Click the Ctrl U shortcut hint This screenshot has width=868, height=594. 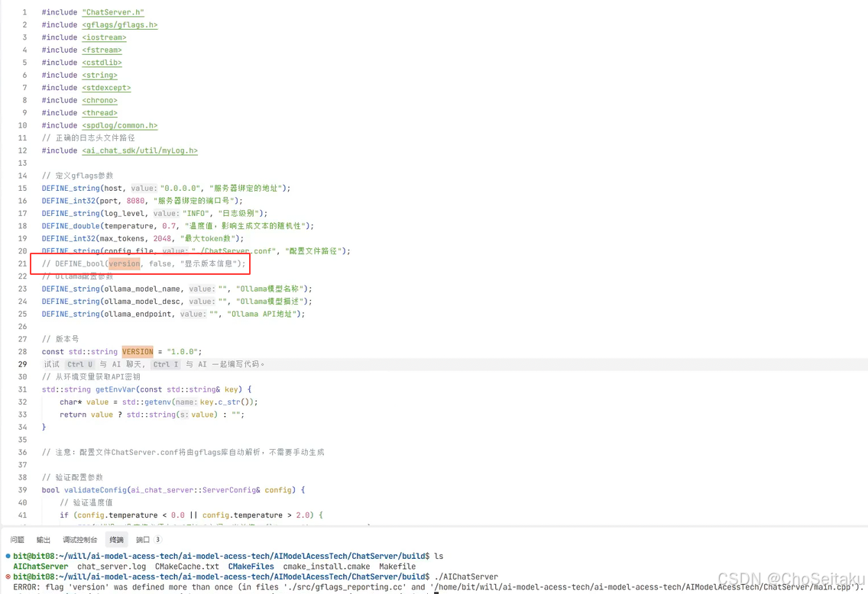click(x=79, y=364)
